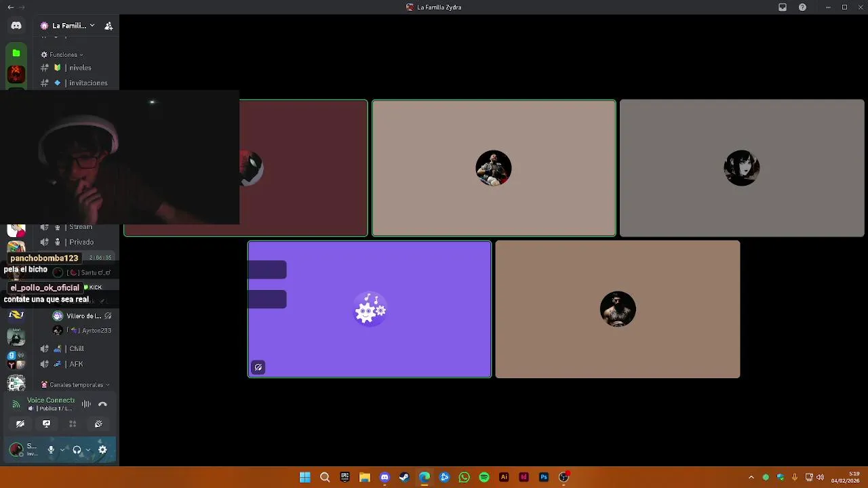The image size is (868, 488).
Task: Open WhatsApp from the taskbar
Action: coord(464,477)
